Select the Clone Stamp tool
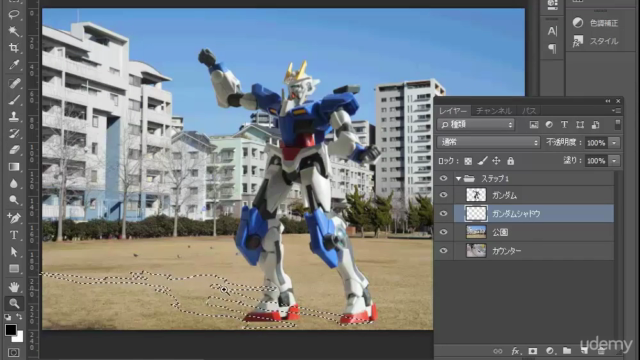Screen dimensions: 640x360 click(13, 117)
